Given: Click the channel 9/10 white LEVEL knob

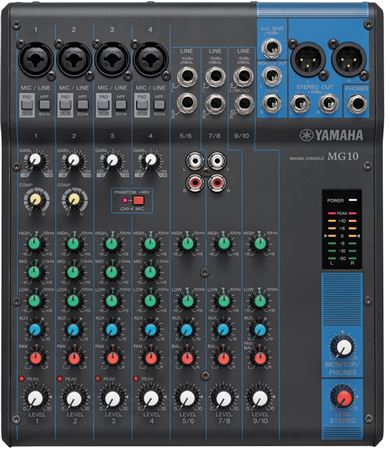Looking at the screenshot, I should pyautogui.click(x=260, y=398).
